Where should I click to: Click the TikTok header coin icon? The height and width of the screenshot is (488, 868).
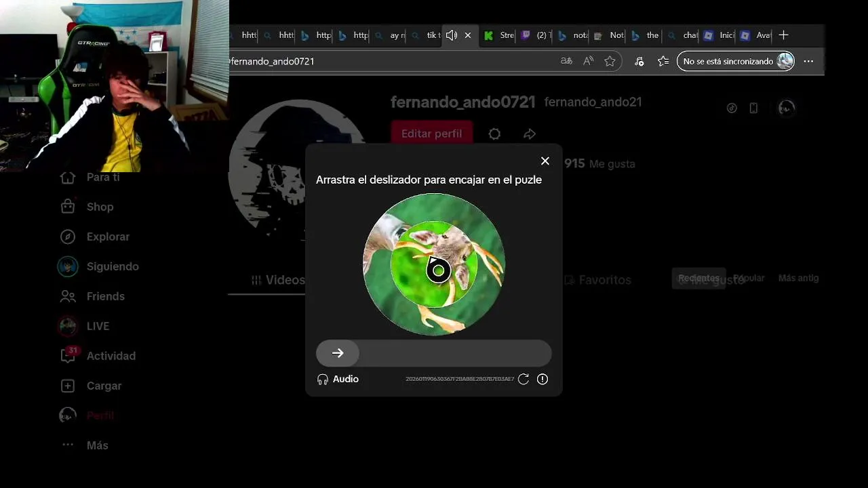coord(732,108)
